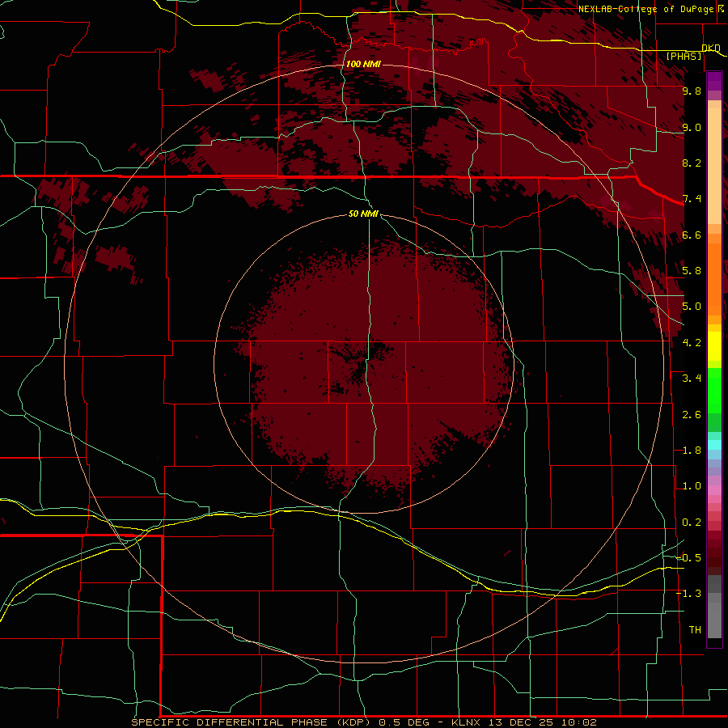
Task: Click the 1.8 scale label
Action: pyautogui.click(x=692, y=450)
